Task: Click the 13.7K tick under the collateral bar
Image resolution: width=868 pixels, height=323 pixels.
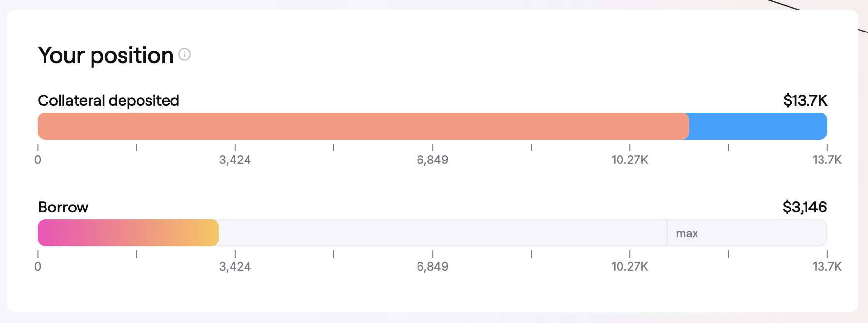Action: click(827, 160)
